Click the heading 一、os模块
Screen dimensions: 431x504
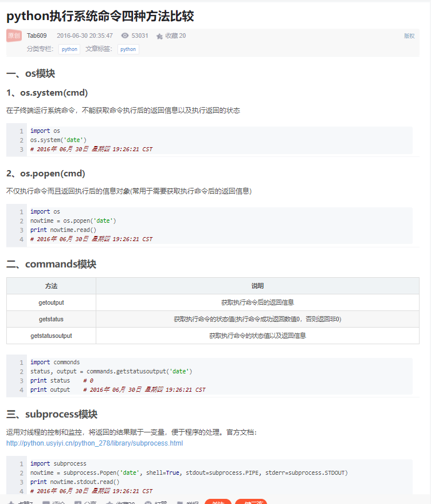pos(31,74)
